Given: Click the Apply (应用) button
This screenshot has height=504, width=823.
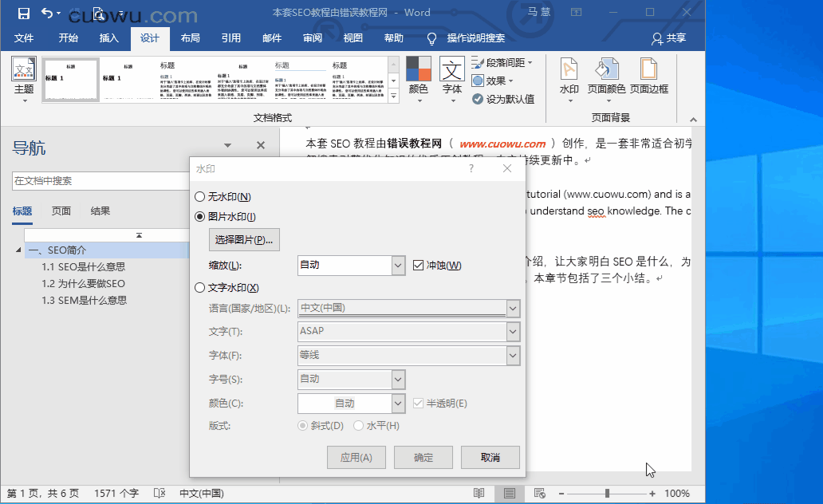Looking at the screenshot, I should point(356,457).
